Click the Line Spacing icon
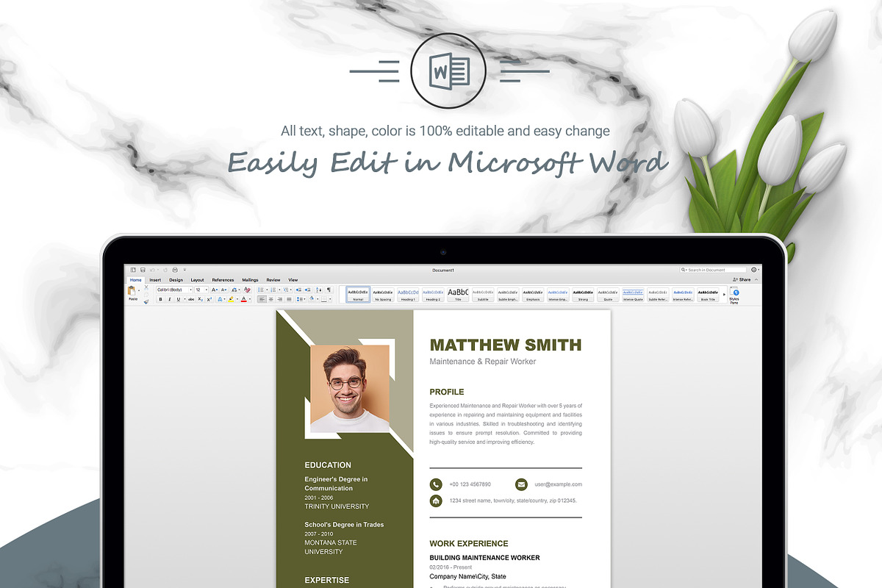Viewport: 882px width, 588px height. (299, 299)
